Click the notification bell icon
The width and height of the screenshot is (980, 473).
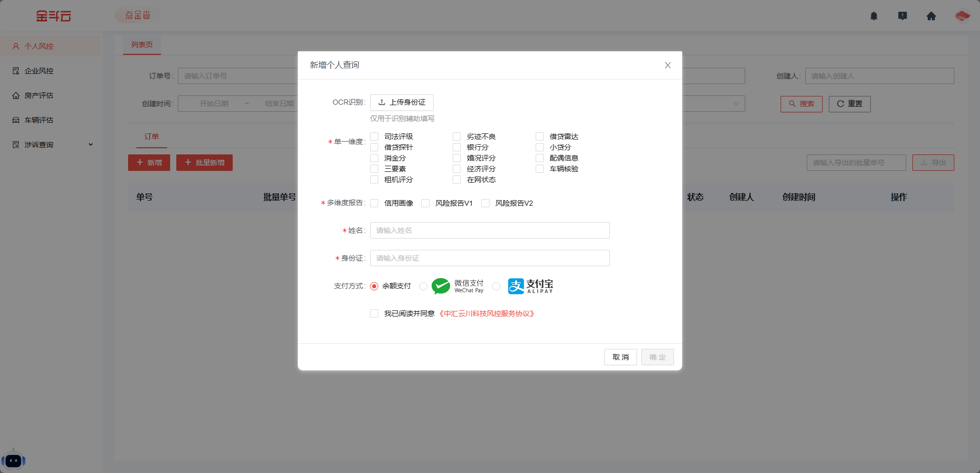click(x=874, y=16)
